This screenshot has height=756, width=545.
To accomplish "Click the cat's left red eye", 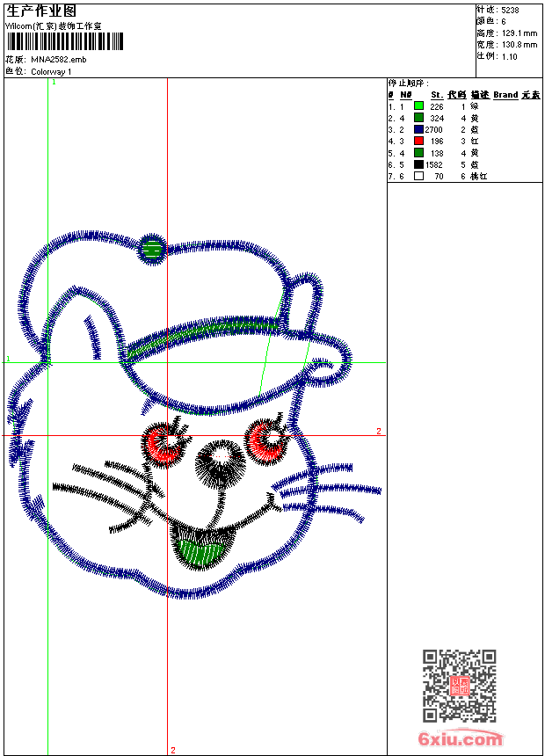I will pos(165,444).
